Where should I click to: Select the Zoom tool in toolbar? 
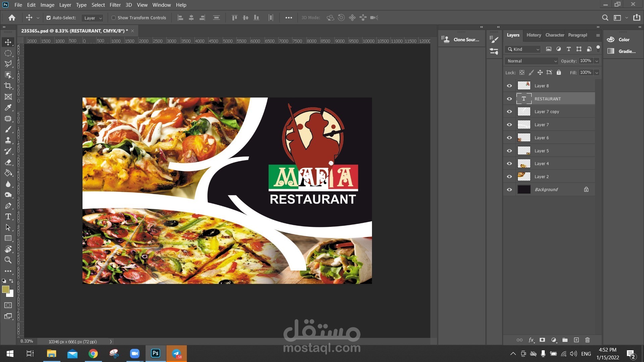(8, 260)
